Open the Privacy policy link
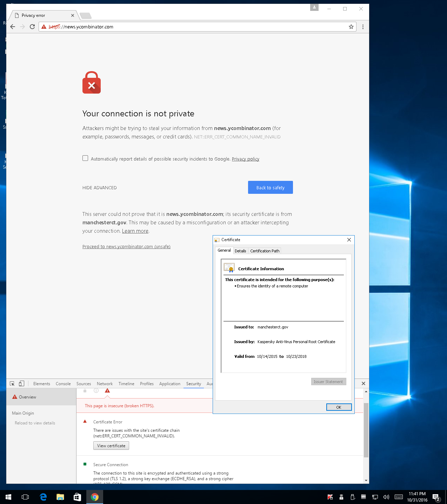The width and height of the screenshot is (447, 504). [246, 159]
